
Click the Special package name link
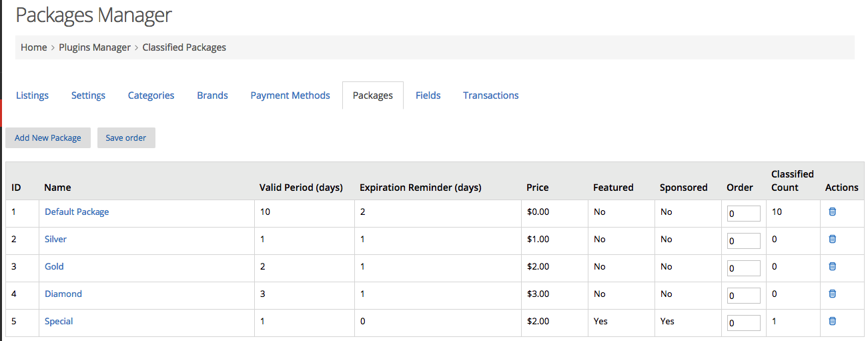(x=59, y=321)
